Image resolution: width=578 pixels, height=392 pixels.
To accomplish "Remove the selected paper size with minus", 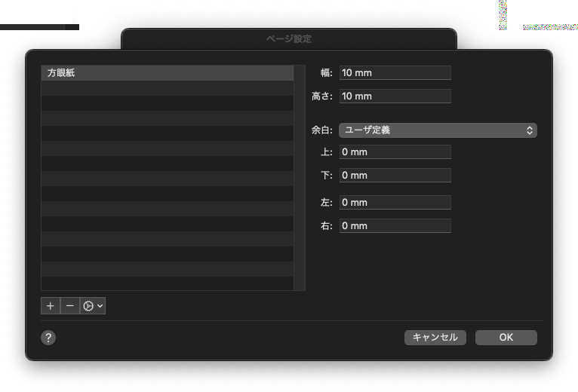I will point(70,306).
